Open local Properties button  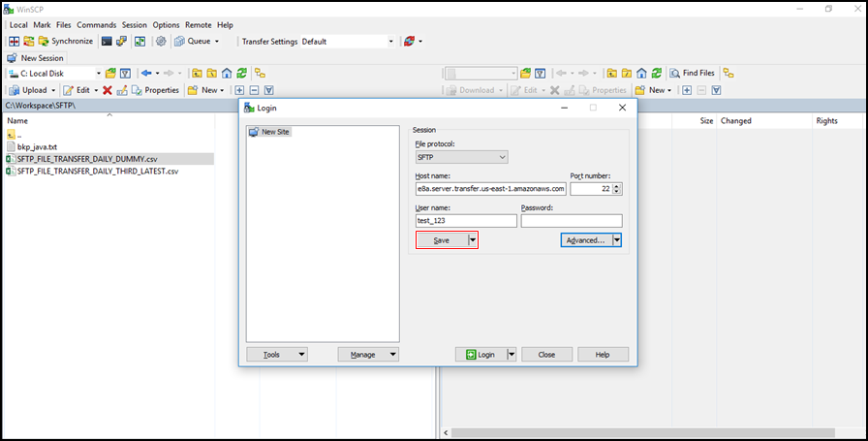pos(156,90)
